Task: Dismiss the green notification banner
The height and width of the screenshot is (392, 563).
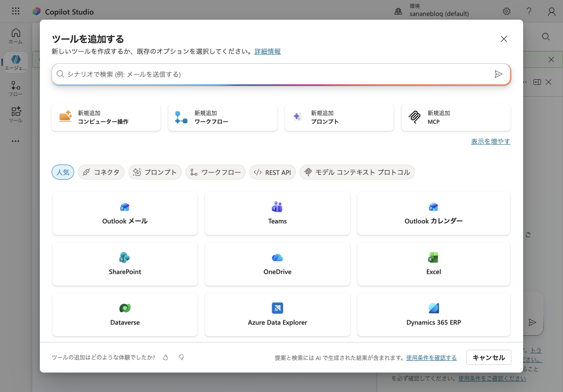Action: [552, 60]
